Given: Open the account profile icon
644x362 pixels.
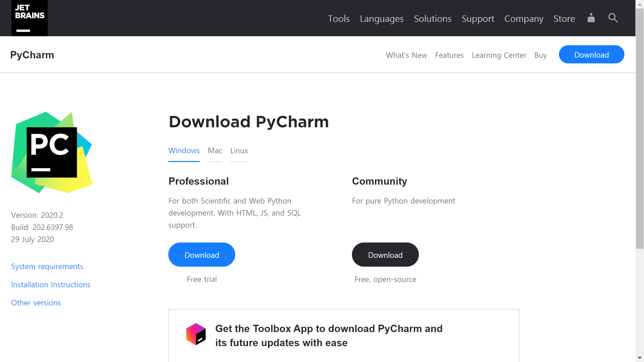Looking at the screenshot, I should (591, 18).
